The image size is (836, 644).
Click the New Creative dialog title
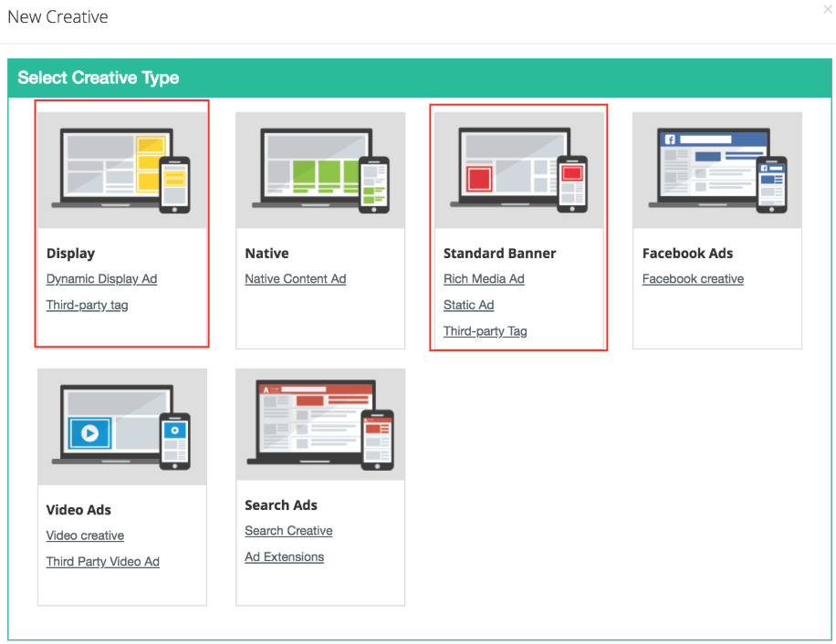pos(57,17)
